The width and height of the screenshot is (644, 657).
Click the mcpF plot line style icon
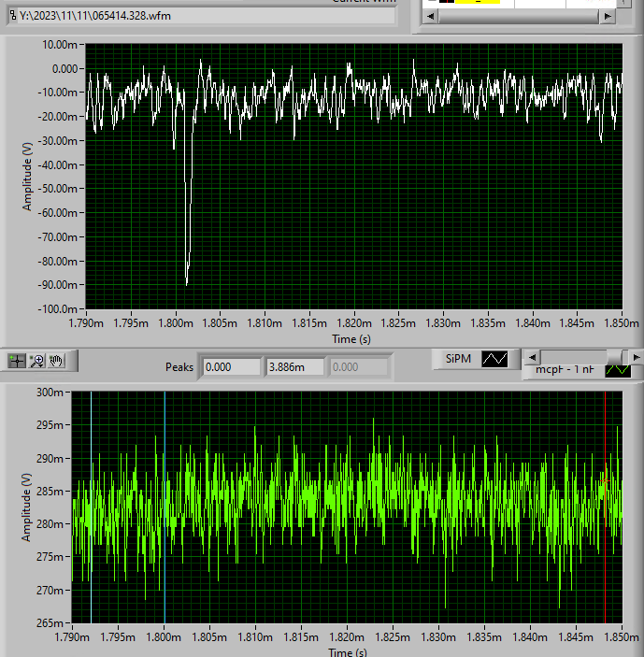point(618,370)
